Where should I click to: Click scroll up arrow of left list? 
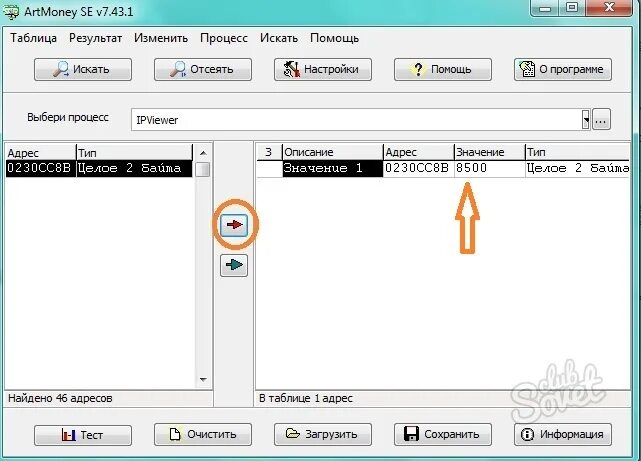coord(203,153)
